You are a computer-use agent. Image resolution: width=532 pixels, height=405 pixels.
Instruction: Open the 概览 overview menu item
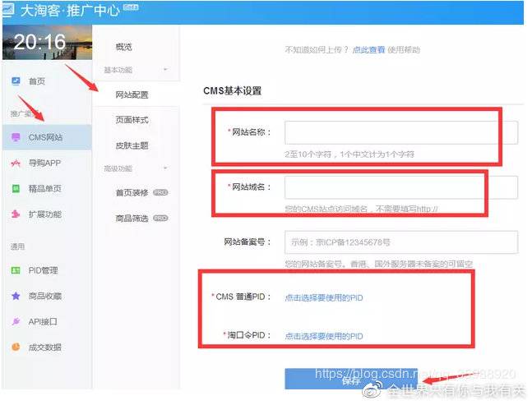(x=124, y=47)
